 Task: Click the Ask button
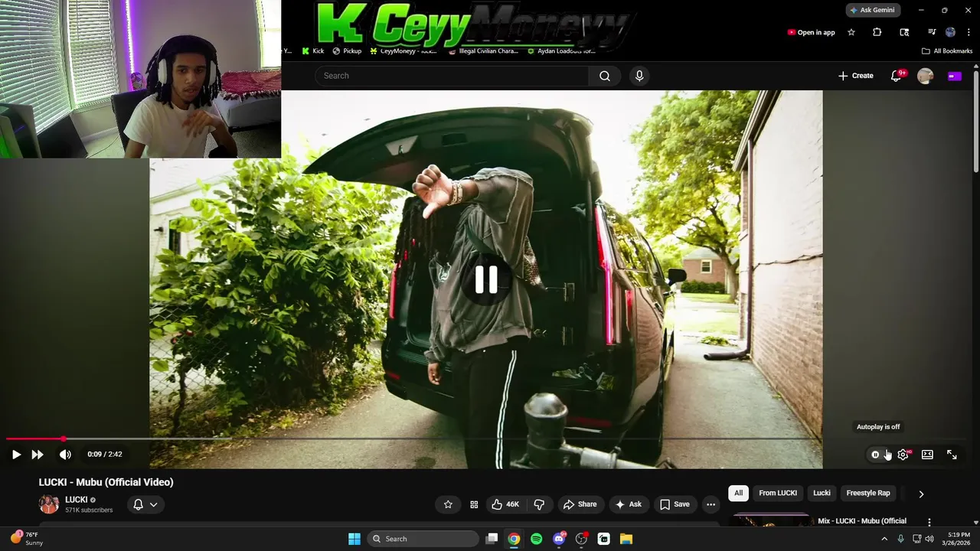pos(628,504)
